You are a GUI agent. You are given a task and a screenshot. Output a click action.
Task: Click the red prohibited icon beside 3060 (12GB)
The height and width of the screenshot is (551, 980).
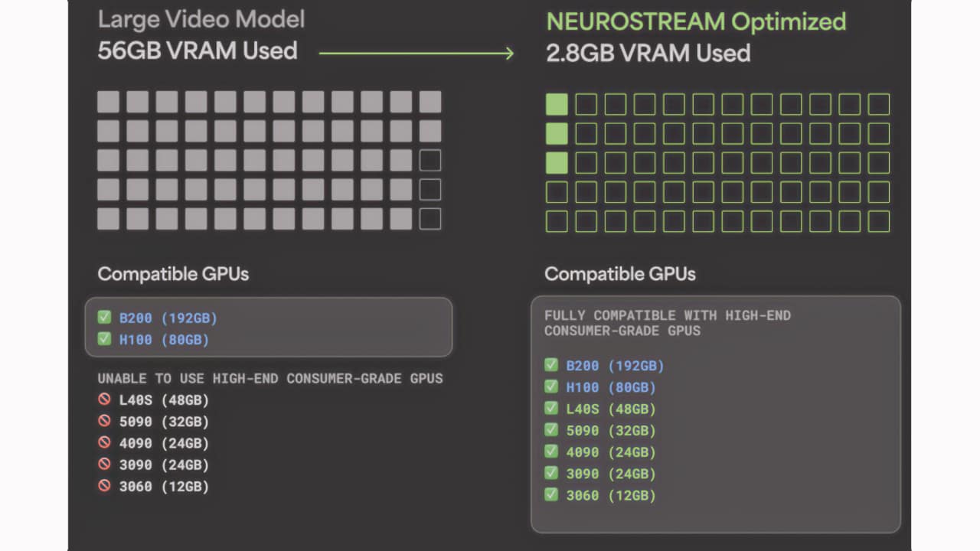(x=104, y=485)
